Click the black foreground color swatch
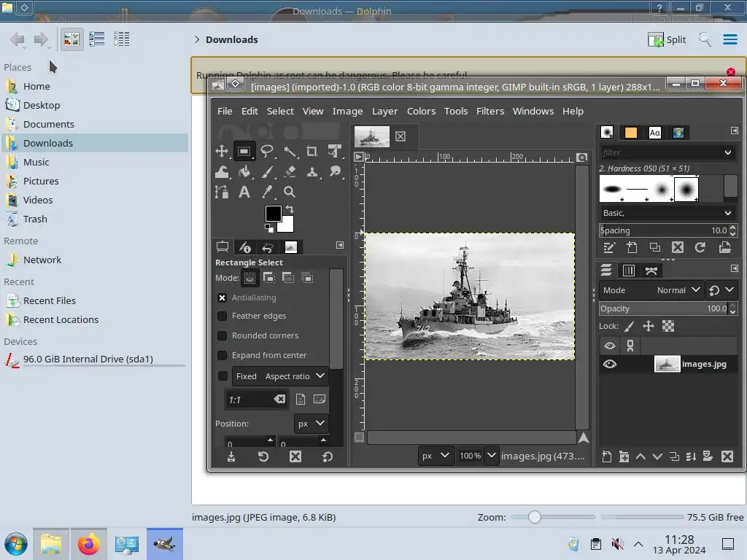Image resolution: width=747 pixels, height=560 pixels. click(273, 213)
